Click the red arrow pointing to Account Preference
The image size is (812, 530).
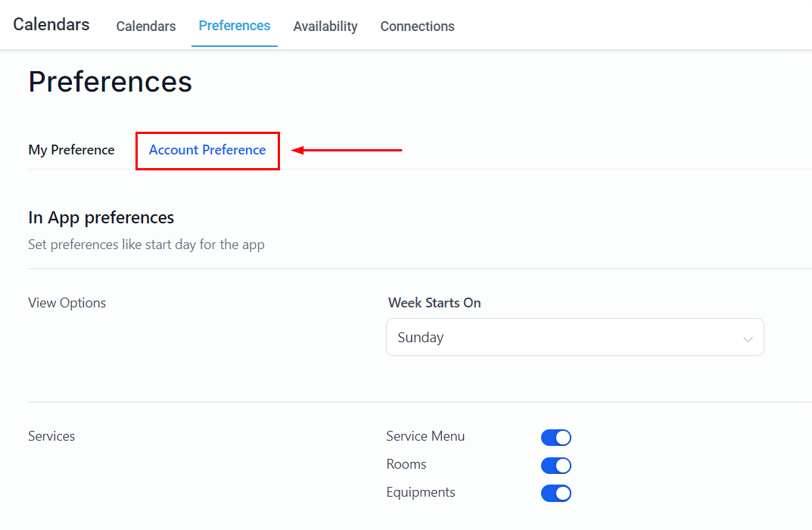pos(347,150)
